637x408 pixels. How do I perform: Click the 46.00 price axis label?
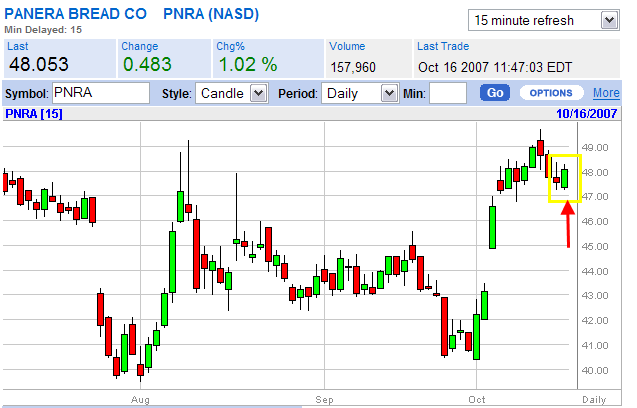595,221
